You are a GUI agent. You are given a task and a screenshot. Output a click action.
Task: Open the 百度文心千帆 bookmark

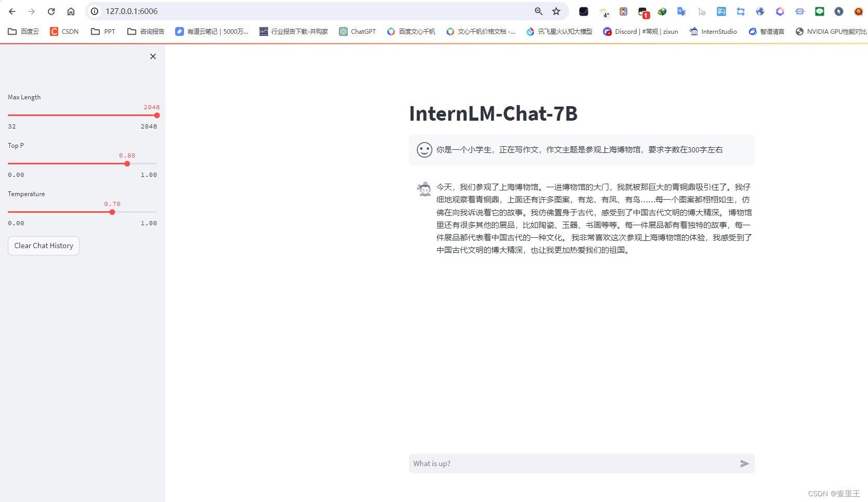(411, 32)
